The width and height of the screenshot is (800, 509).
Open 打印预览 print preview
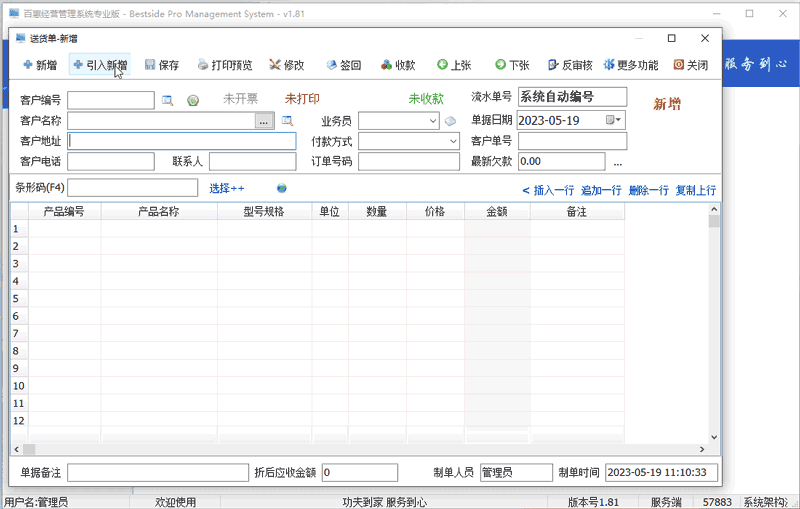[x=225, y=65]
